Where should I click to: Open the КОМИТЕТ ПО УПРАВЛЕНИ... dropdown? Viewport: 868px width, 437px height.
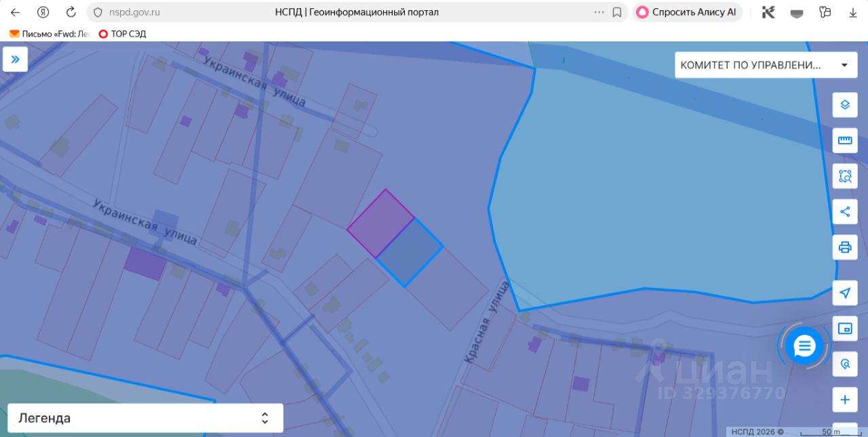766,65
